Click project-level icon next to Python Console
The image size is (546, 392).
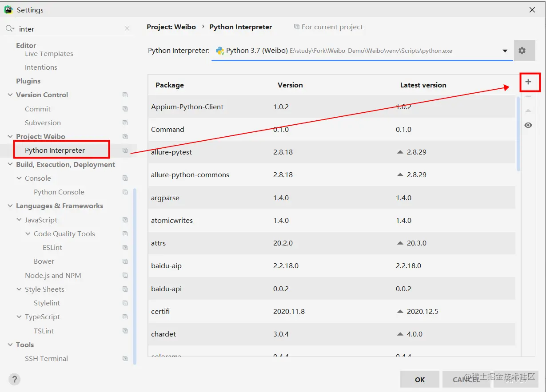[x=125, y=192]
